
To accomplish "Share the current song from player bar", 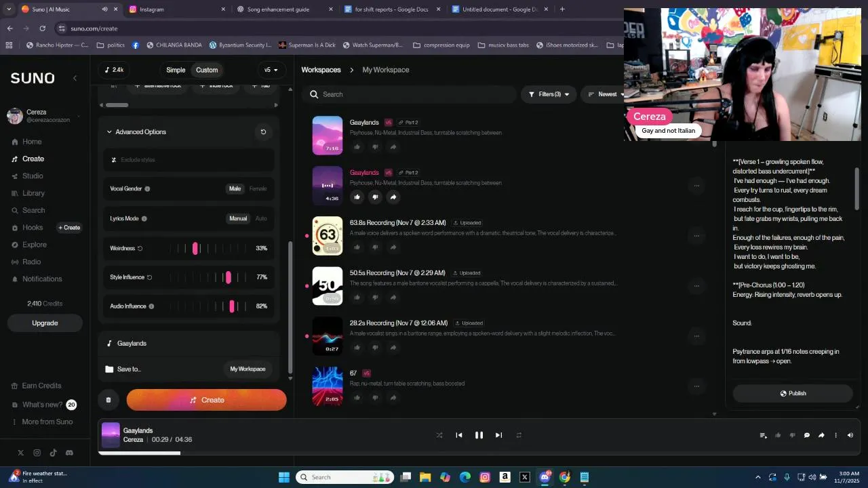I will point(821,436).
